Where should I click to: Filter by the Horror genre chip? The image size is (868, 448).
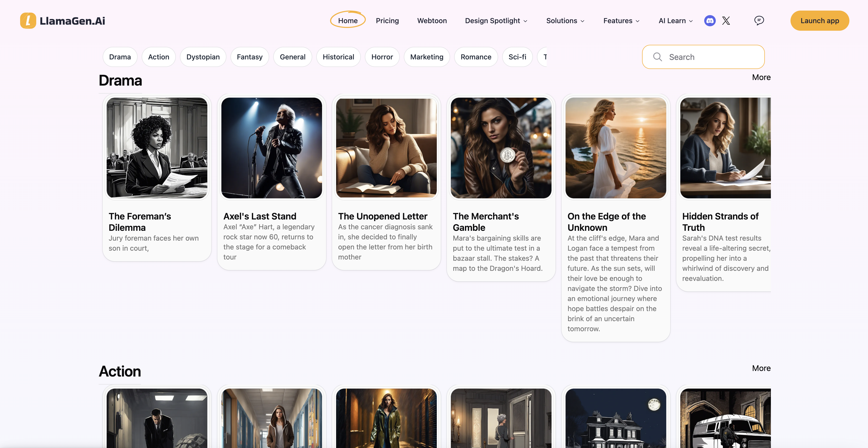[382, 57]
